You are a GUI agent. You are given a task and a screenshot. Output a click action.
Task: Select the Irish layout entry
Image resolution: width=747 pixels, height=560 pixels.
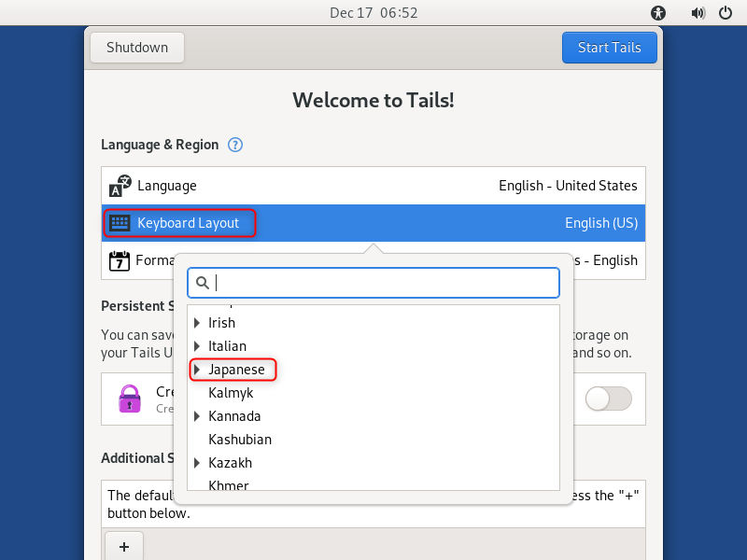pos(222,323)
